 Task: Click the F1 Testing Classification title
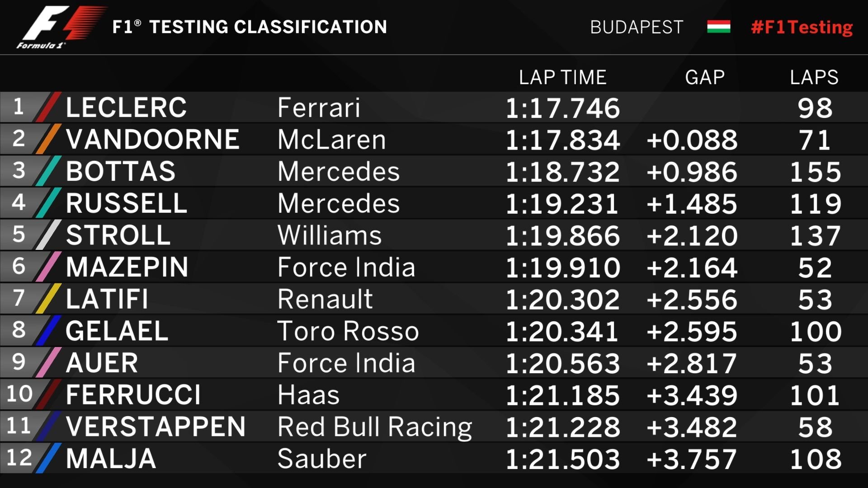(250, 27)
